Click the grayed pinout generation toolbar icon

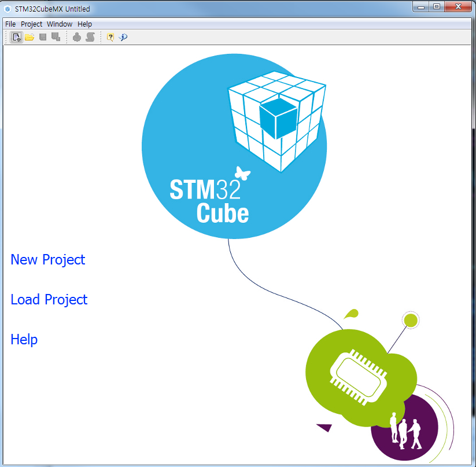pyautogui.click(x=77, y=37)
